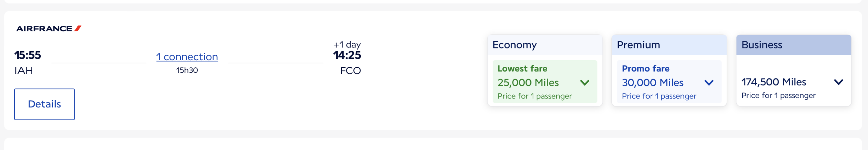The height and width of the screenshot is (150, 868).
Task: Choose the 25,000 Miles Economy price
Action: coord(528,83)
